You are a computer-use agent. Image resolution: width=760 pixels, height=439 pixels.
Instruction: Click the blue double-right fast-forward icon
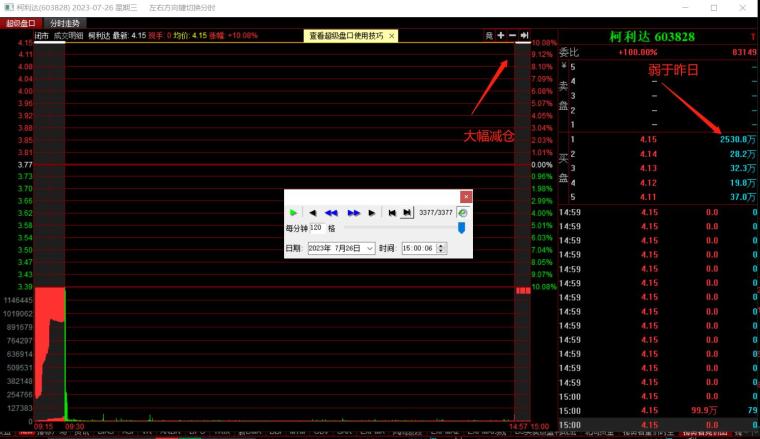(x=353, y=212)
